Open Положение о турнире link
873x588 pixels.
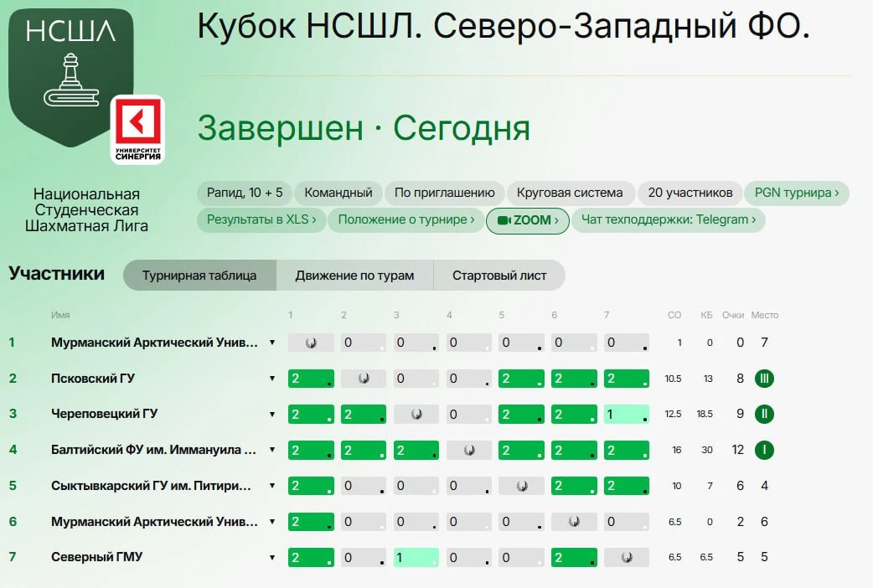pyautogui.click(x=406, y=219)
